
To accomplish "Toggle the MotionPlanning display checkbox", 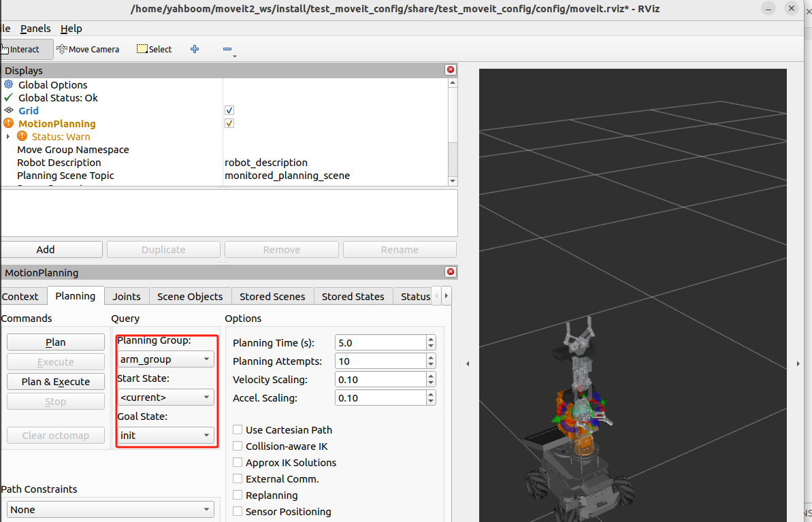I will click(229, 123).
